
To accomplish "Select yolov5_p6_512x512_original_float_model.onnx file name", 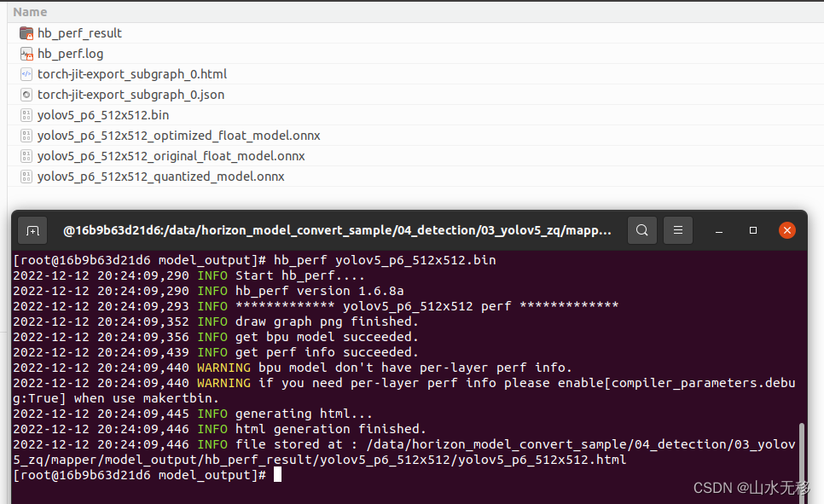I will [171, 156].
